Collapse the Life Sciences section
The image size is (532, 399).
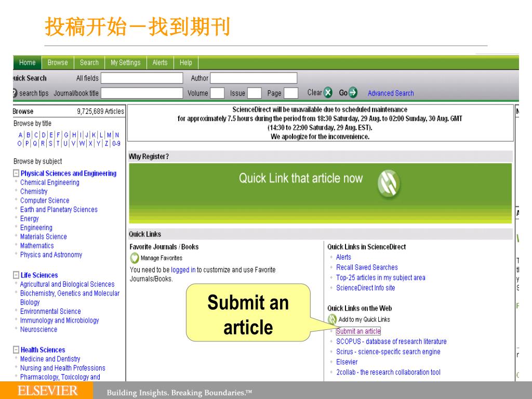[x=16, y=275]
